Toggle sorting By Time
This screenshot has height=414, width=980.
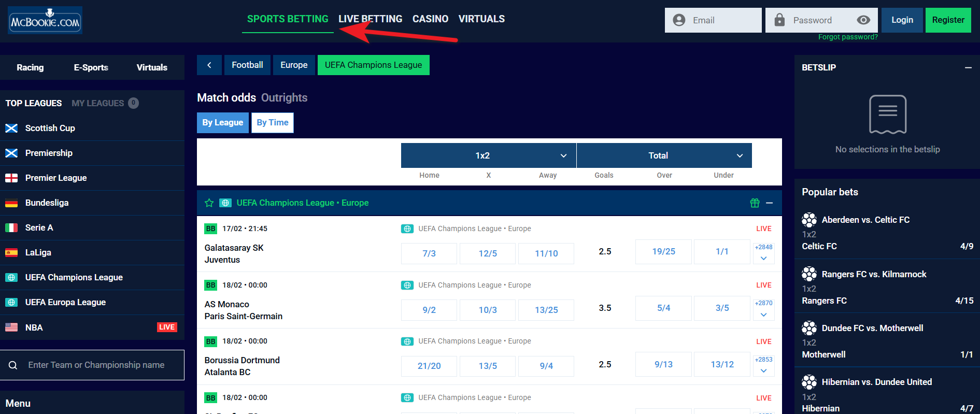pos(273,123)
